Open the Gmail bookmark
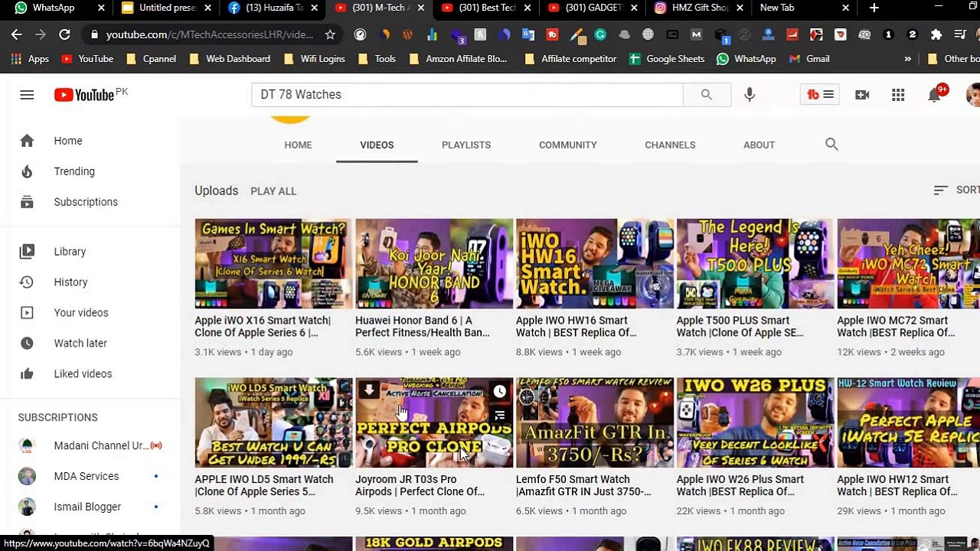This screenshot has height=551, width=980. click(809, 59)
